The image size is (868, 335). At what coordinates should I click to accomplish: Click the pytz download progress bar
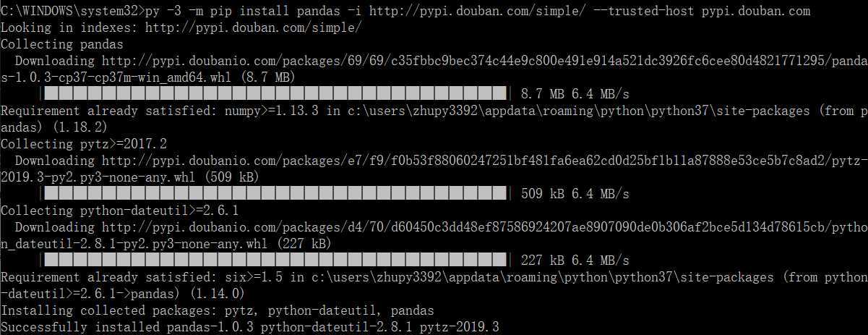click(x=276, y=194)
